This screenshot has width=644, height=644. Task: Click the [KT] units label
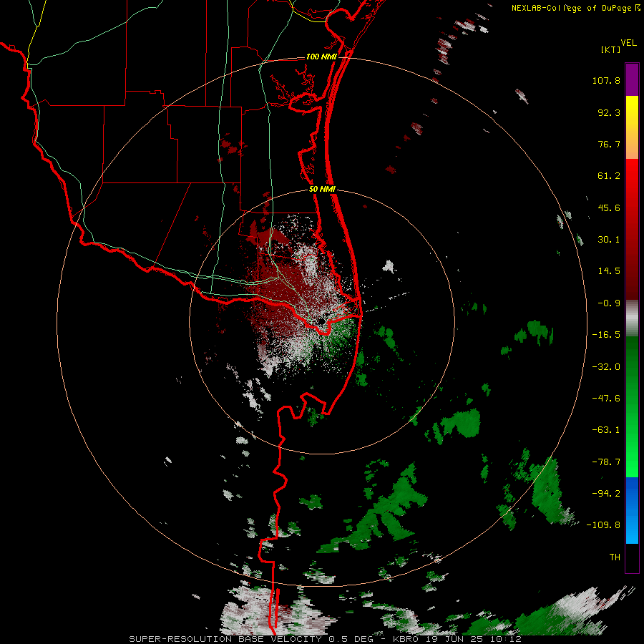[611, 49]
